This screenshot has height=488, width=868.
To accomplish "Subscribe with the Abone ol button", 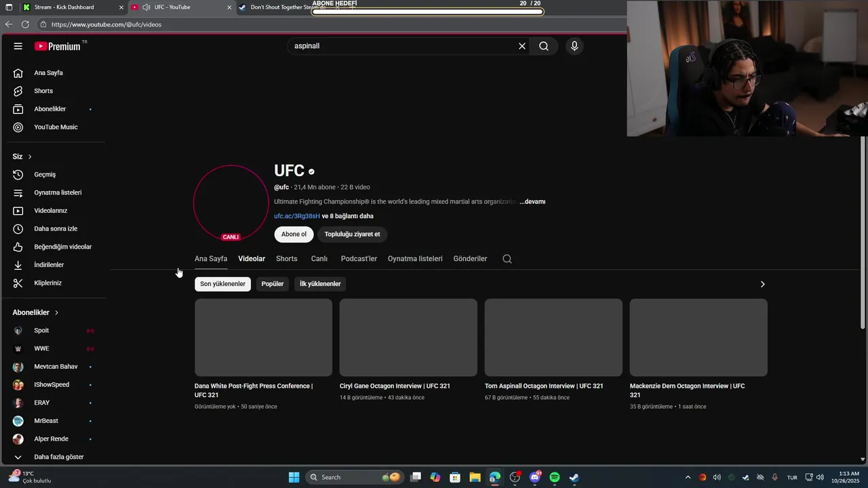I will (x=294, y=235).
